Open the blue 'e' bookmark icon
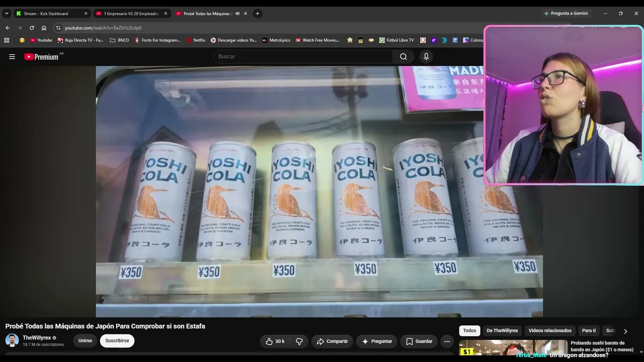Viewport: 644px width, 362px height. 455,40
